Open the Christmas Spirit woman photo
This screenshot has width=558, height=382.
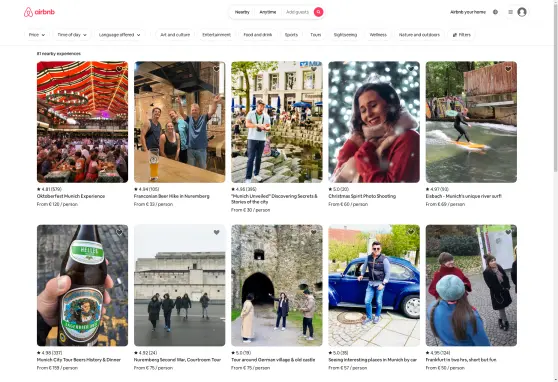[x=374, y=122]
